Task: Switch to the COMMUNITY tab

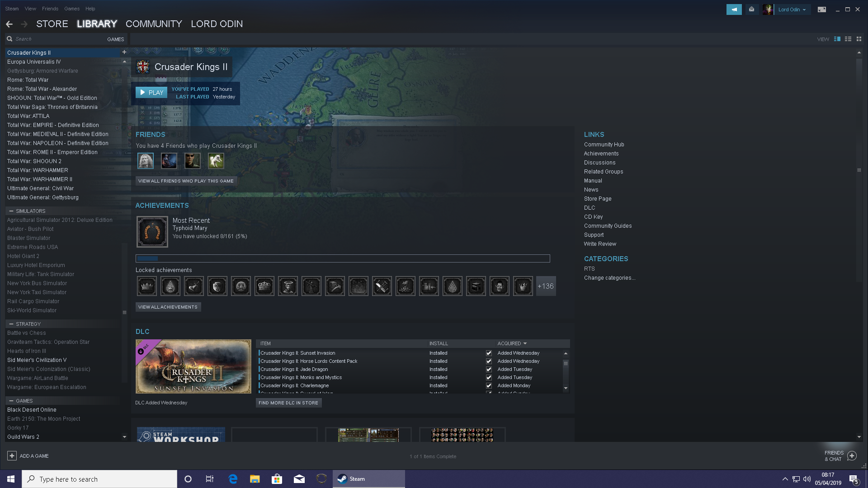Action: coord(154,24)
